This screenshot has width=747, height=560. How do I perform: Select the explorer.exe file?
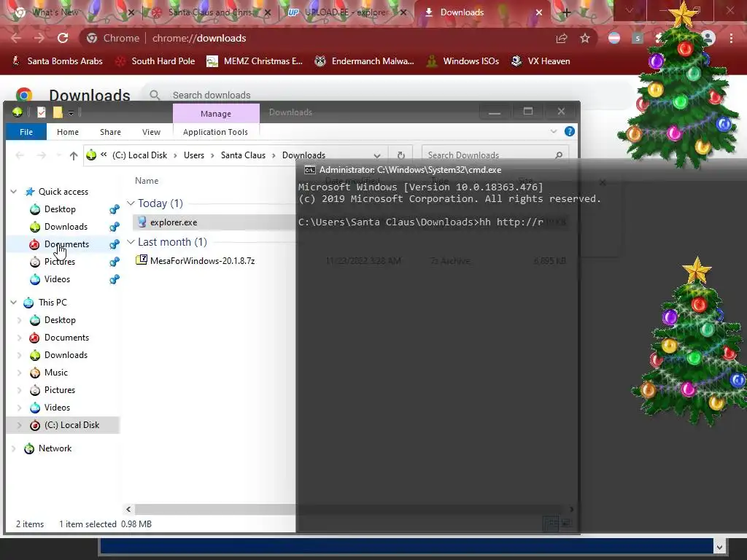174,222
